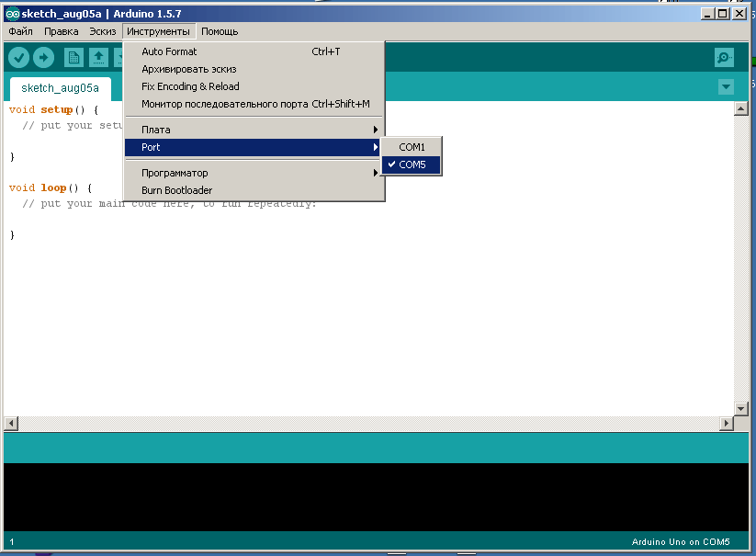The height and width of the screenshot is (556, 756).
Task: Create a new sketch with page icon
Action: click(73, 58)
